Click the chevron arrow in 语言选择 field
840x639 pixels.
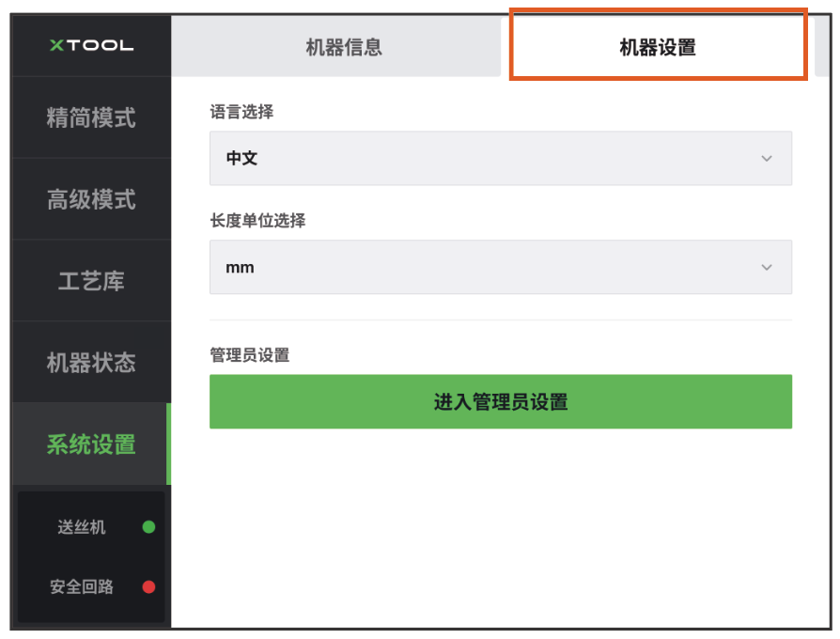pos(767,159)
